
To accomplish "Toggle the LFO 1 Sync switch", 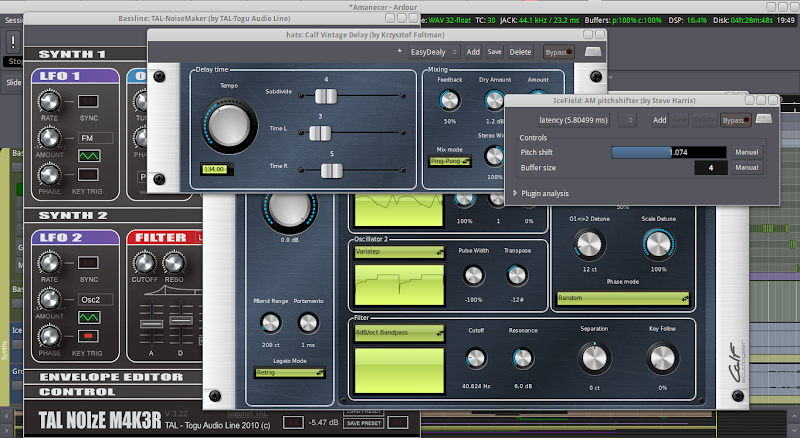I will [88, 101].
